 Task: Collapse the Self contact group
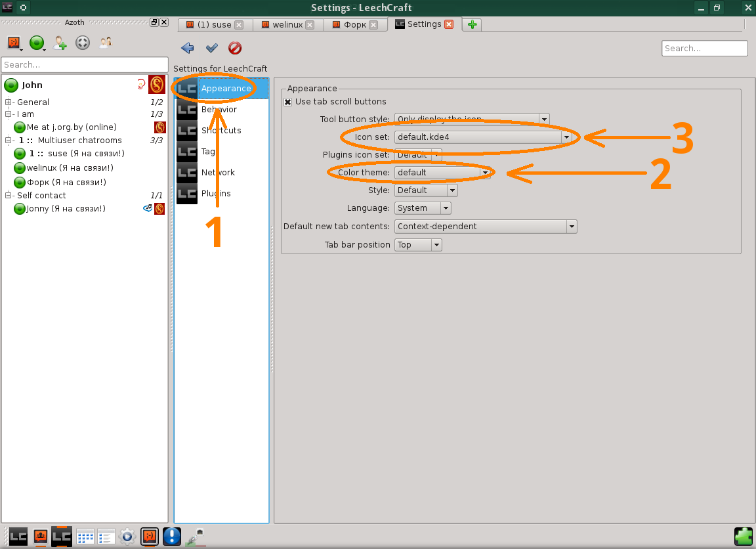pyautogui.click(x=8, y=196)
